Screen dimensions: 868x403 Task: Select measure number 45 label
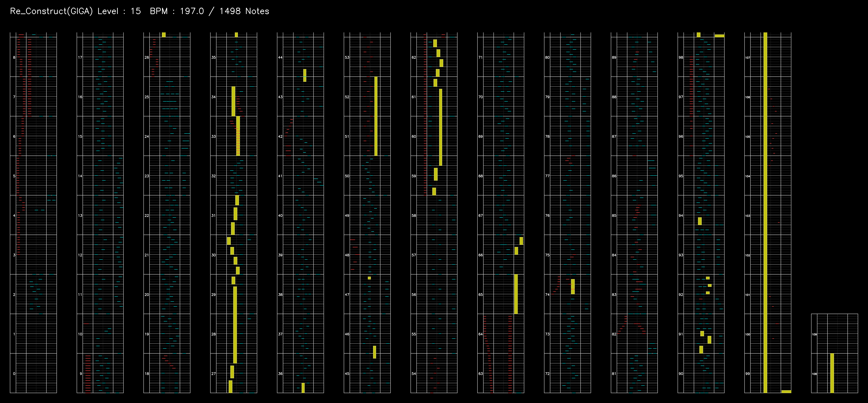[347, 373]
